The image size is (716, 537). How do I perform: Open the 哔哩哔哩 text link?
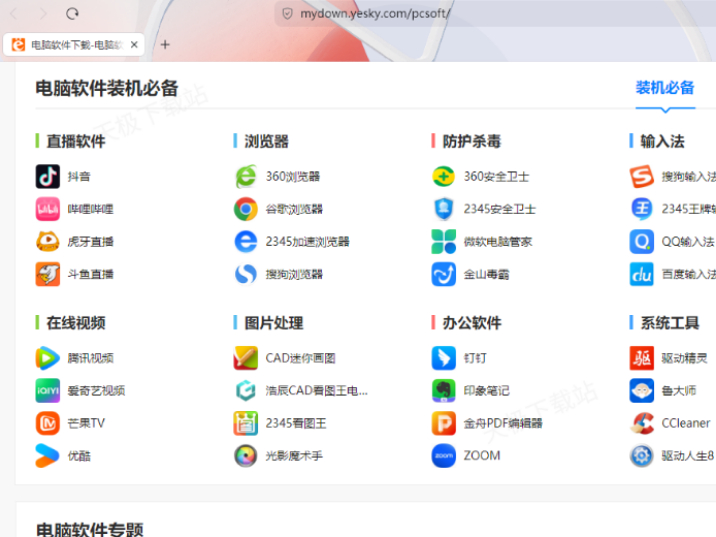(x=90, y=209)
